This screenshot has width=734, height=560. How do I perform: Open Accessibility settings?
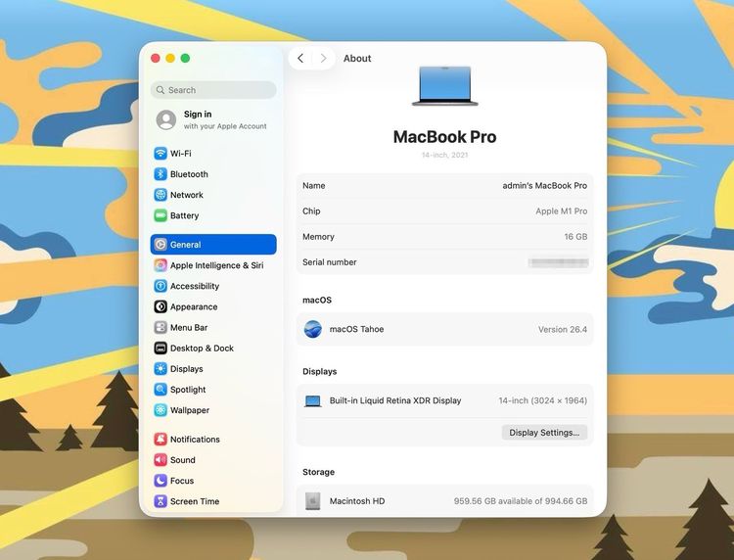coord(213,286)
